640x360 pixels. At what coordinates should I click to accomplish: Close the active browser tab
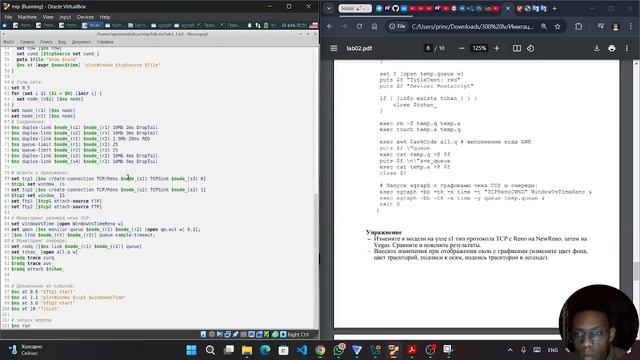[x=508, y=8]
